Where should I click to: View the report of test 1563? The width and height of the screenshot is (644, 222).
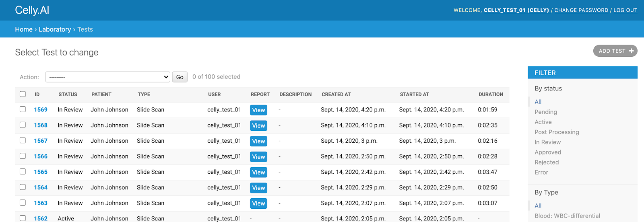click(258, 203)
